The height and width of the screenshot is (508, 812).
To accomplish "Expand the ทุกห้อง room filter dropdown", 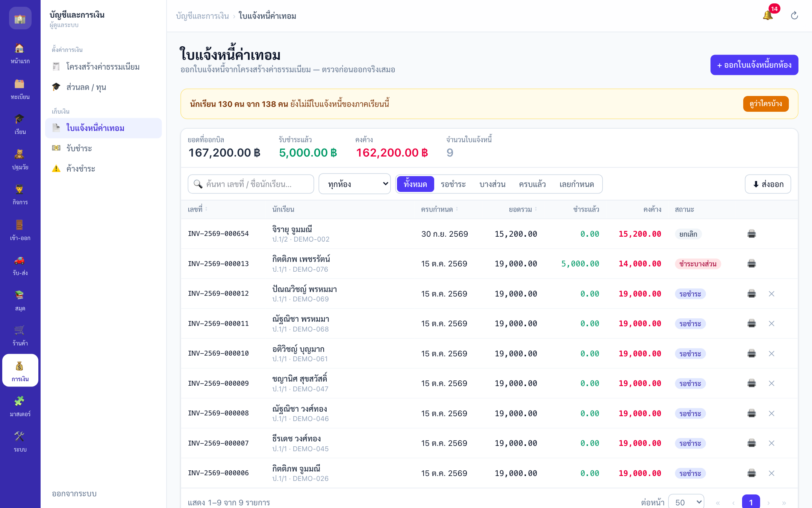I will pyautogui.click(x=354, y=184).
